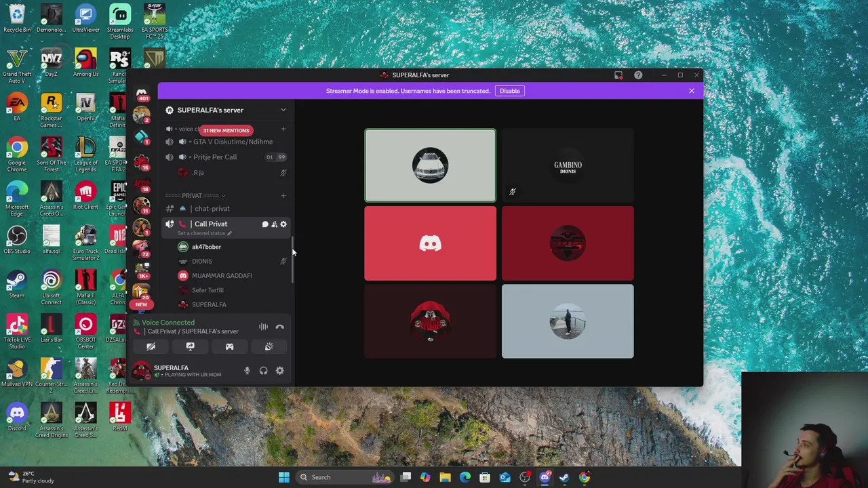Add channel to the PRIVAT category
Screen dimensions: 868x488
pyautogui.click(x=283, y=196)
